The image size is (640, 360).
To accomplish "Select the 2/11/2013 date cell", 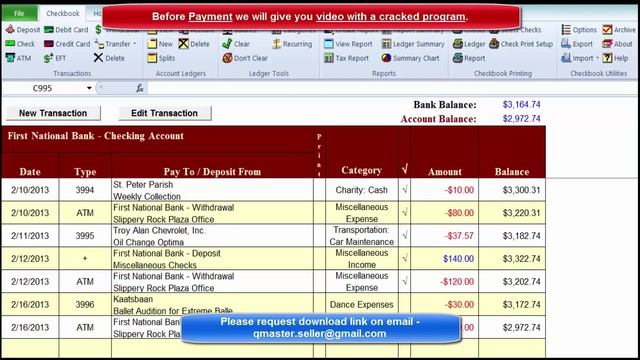I will click(30, 236).
